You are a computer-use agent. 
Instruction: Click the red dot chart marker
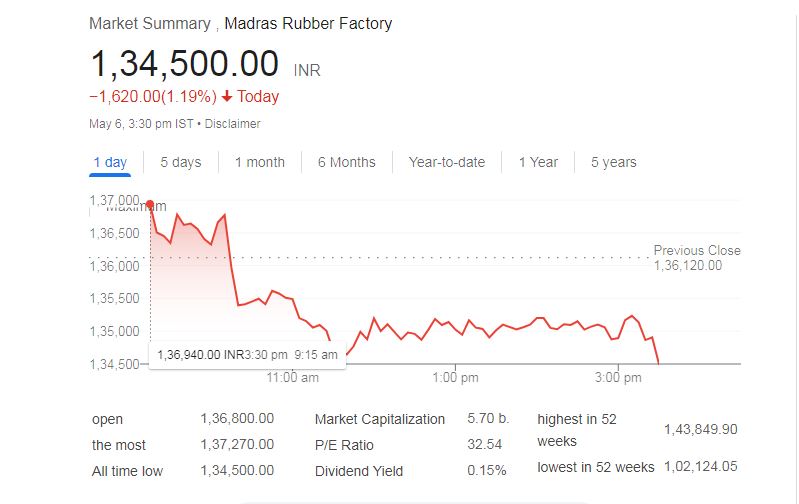pos(150,204)
